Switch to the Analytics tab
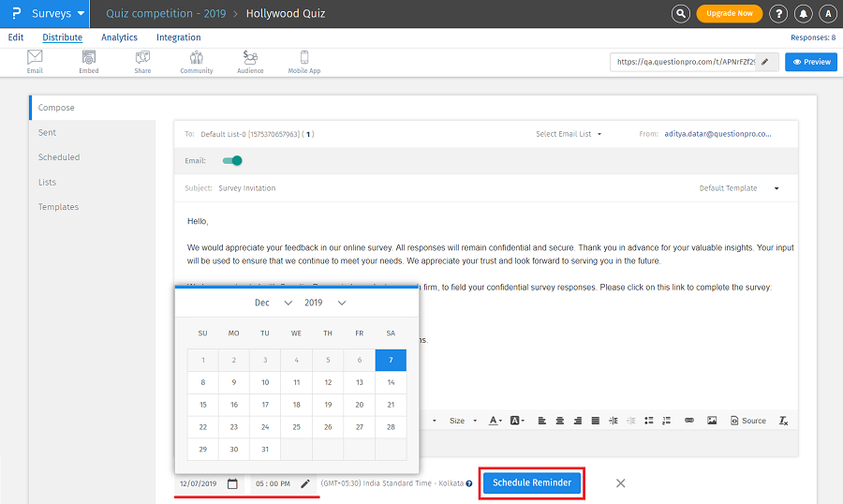Image resolution: width=843 pixels, height=504 pixels. 119,37
